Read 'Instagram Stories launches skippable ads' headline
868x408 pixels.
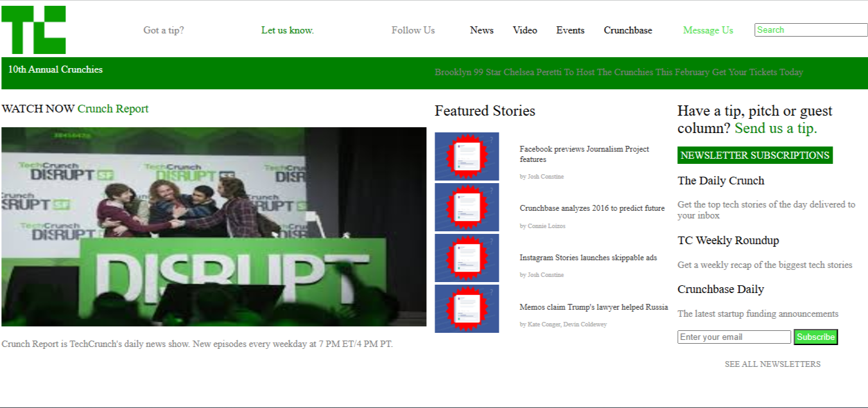pos(588,258)
